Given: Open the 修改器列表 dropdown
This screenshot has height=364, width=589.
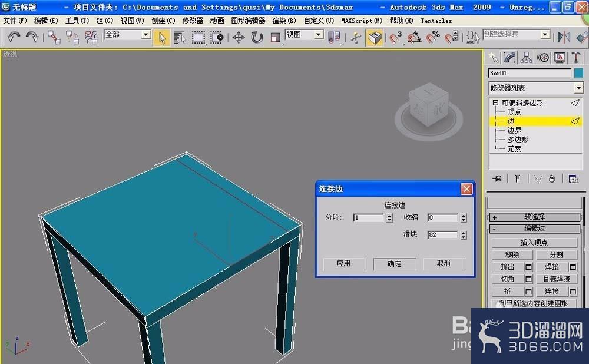Looking at the screenshot, I should coord(578,88).
